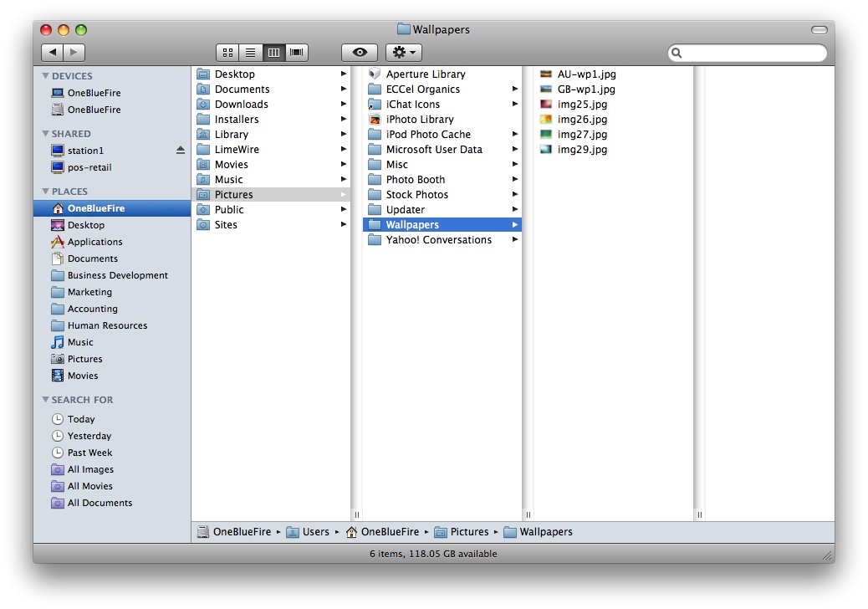Image resolution: width=868 pixels, height=609 pixels.
Task: Go forward with the right arrow button
Action: point(74,52)
